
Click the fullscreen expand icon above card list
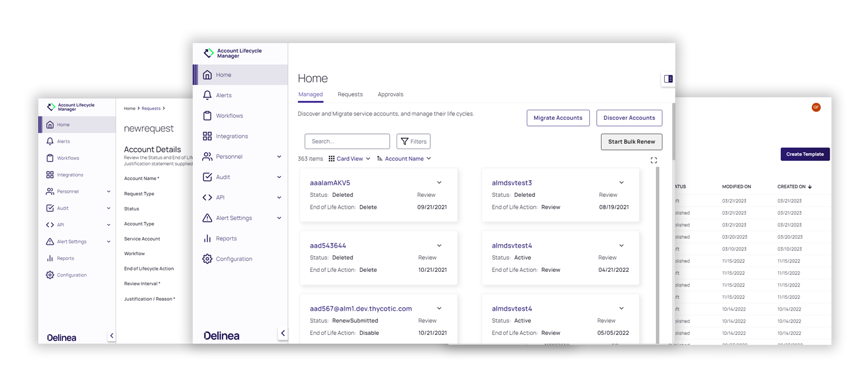pos(654,160)
